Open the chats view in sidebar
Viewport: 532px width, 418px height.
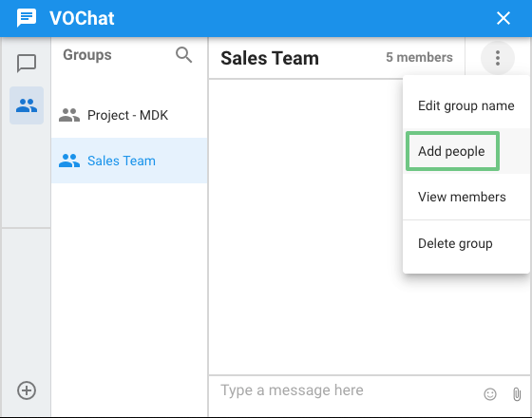[27, 63]
